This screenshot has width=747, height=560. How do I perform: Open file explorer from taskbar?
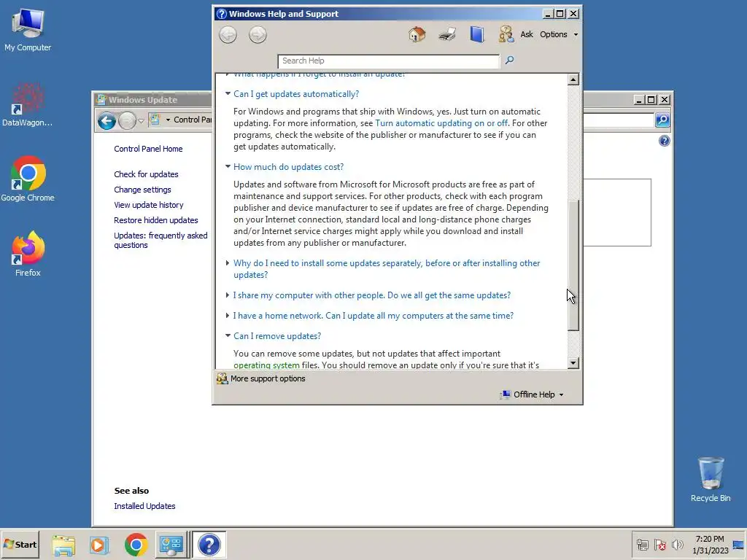click(x=63, y=545)
